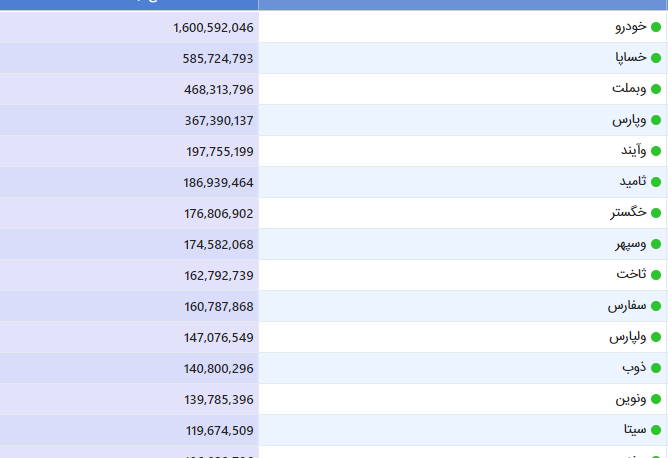Click the green status dot beside سیتا

click(x=656, y=430)
